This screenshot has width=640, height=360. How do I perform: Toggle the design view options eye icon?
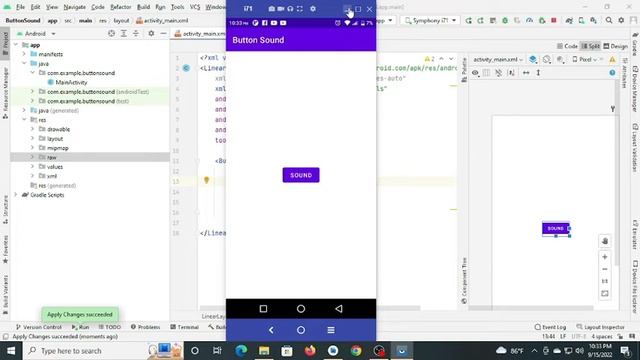click(475, 73)
